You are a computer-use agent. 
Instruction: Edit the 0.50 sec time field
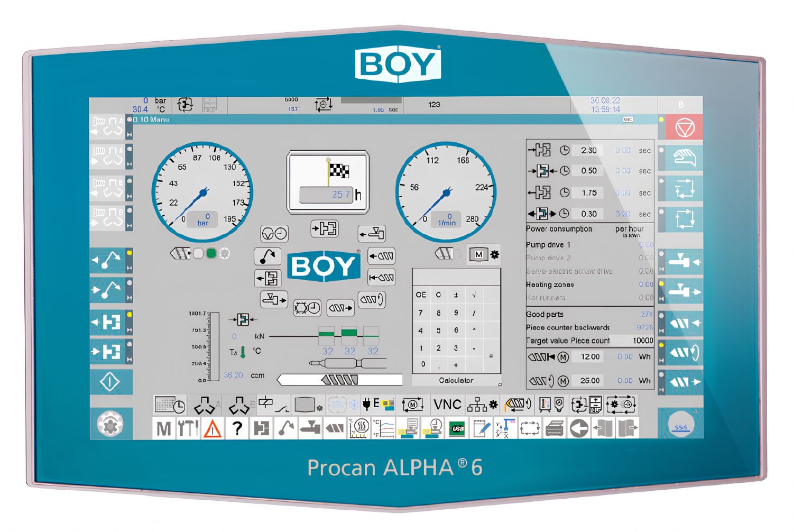click(589, 171)
